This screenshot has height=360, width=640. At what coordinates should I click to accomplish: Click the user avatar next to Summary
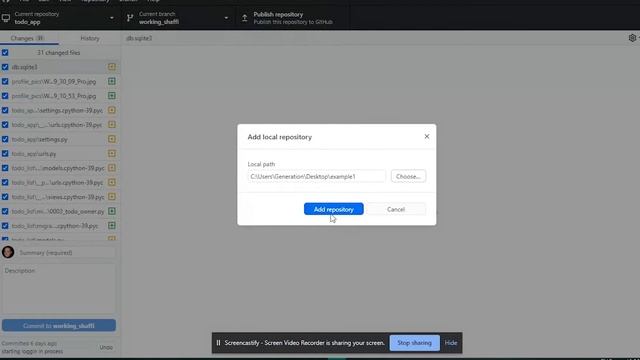8,252
